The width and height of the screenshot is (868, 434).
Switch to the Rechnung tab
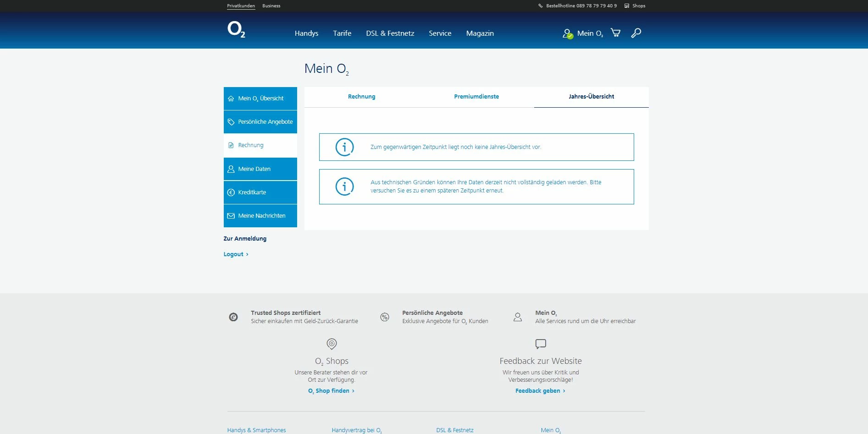click(362, 97)
